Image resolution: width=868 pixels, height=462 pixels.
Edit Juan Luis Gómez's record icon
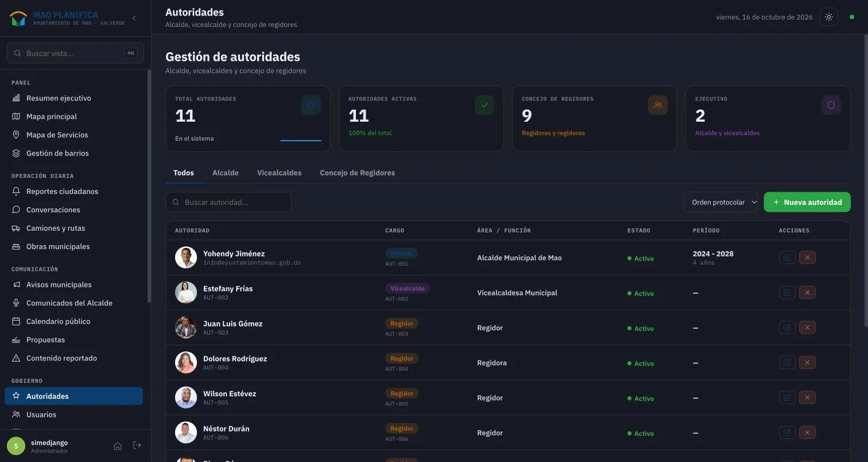tap(787, 328)
